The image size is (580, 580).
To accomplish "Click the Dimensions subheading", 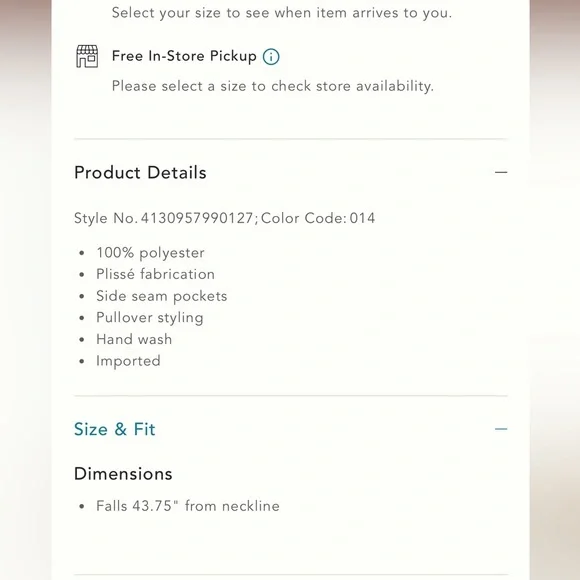I will coord(123,474).
